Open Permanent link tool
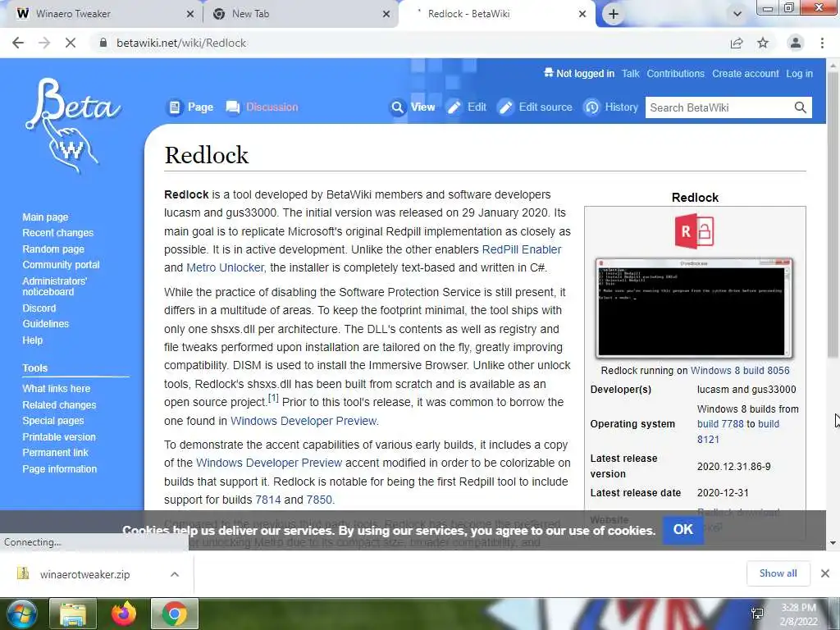 55,452
